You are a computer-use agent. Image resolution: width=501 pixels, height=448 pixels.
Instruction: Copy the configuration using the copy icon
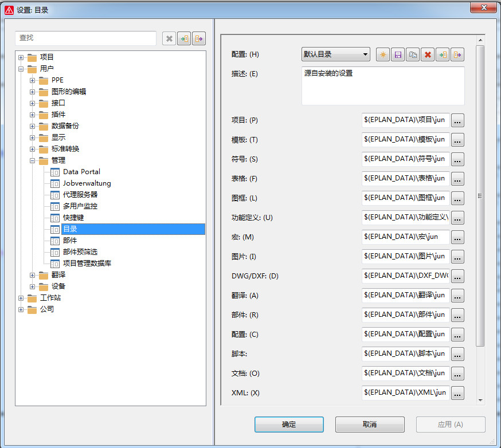pos(412,55)
